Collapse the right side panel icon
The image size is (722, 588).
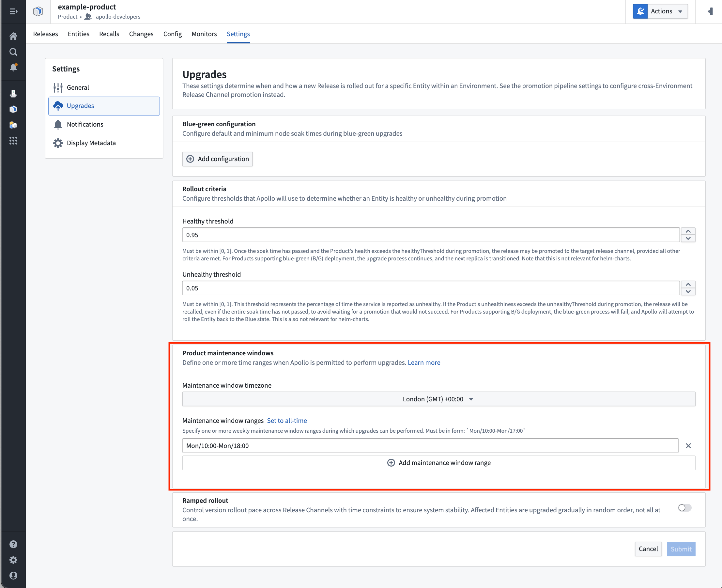(711, 11)
